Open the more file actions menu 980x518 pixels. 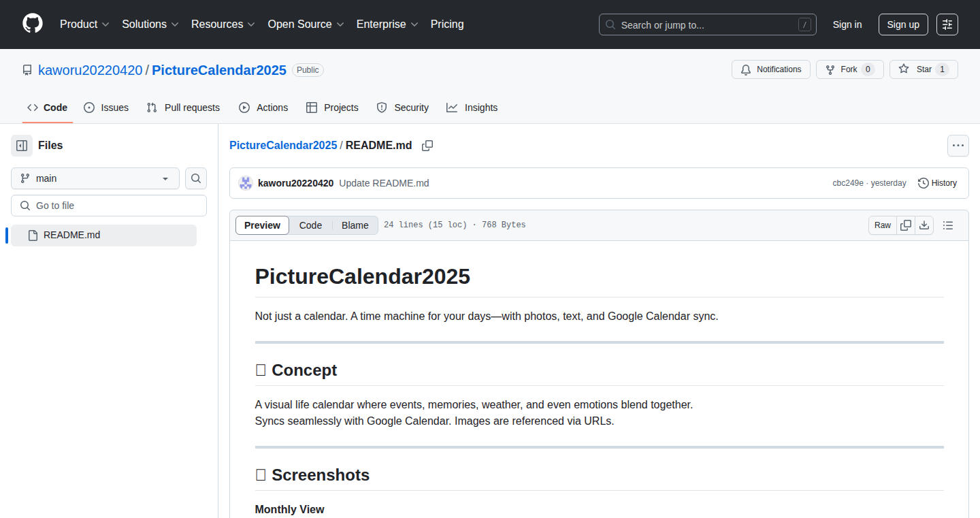[x=958, y=146]
